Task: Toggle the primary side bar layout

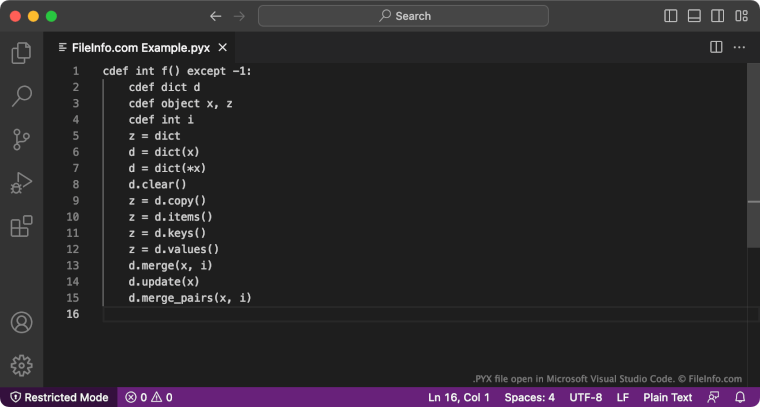Action: [671, 16]
